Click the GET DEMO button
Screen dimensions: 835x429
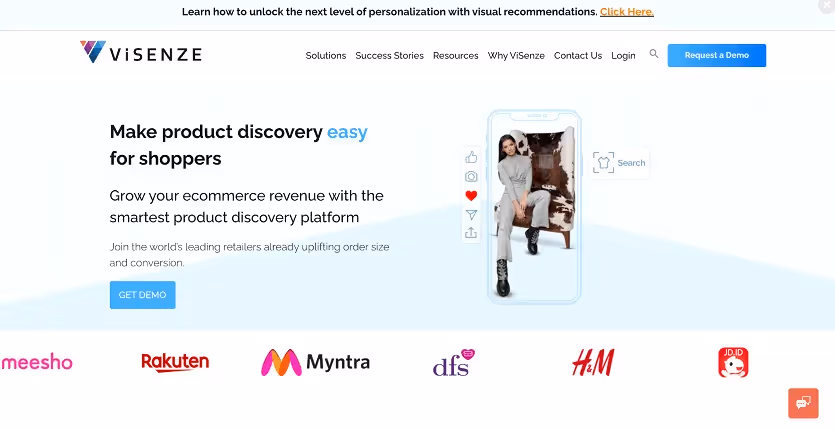point(143,295)
